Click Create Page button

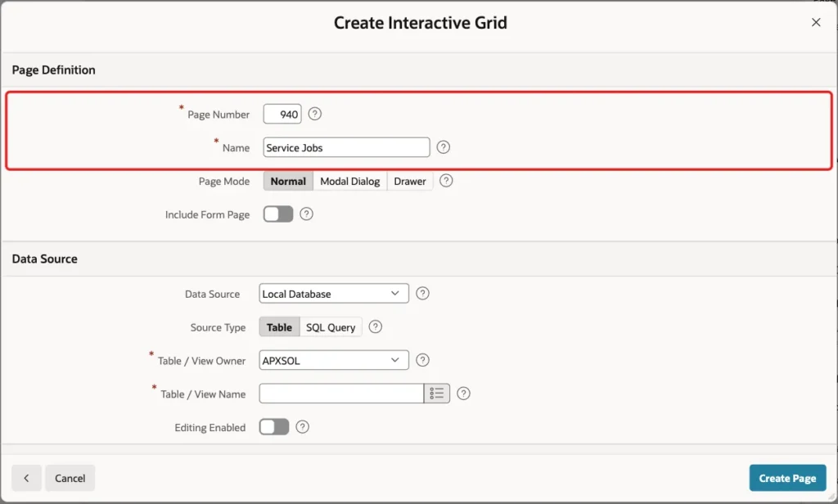click(x=787, y=478)
